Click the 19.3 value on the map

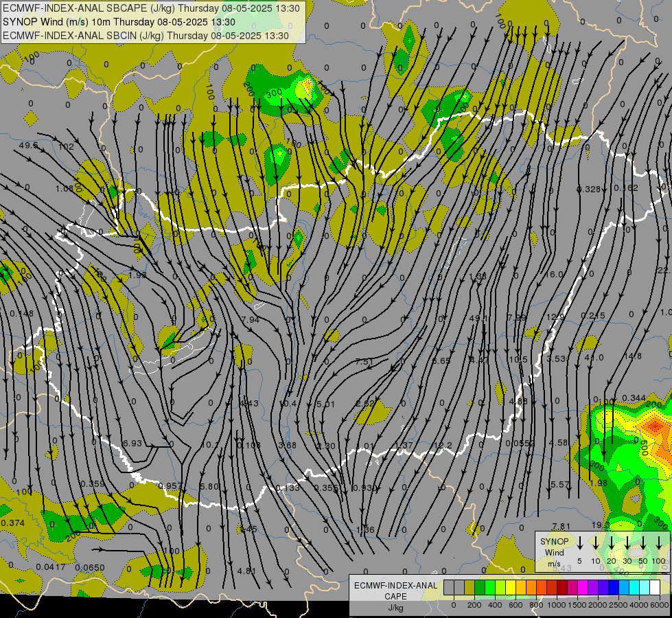pyautogui.click(x=601, y=525)
